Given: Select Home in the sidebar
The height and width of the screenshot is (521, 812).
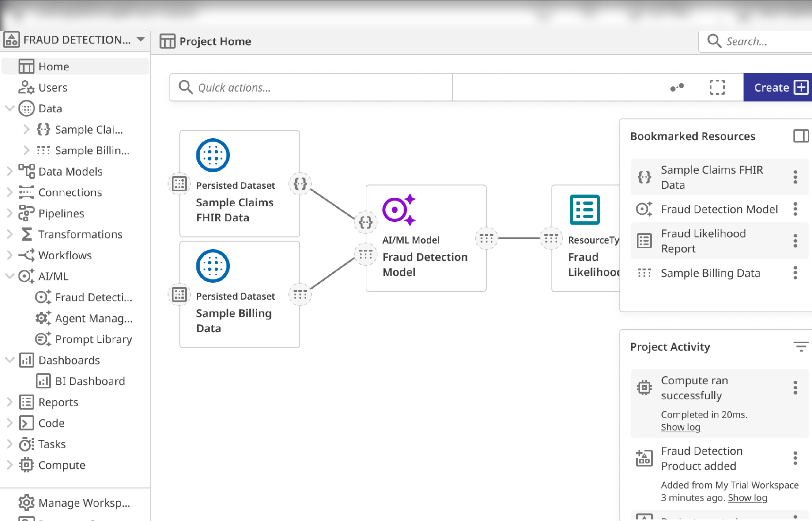Looking at the screenshot, I should (x=76, y=67).
